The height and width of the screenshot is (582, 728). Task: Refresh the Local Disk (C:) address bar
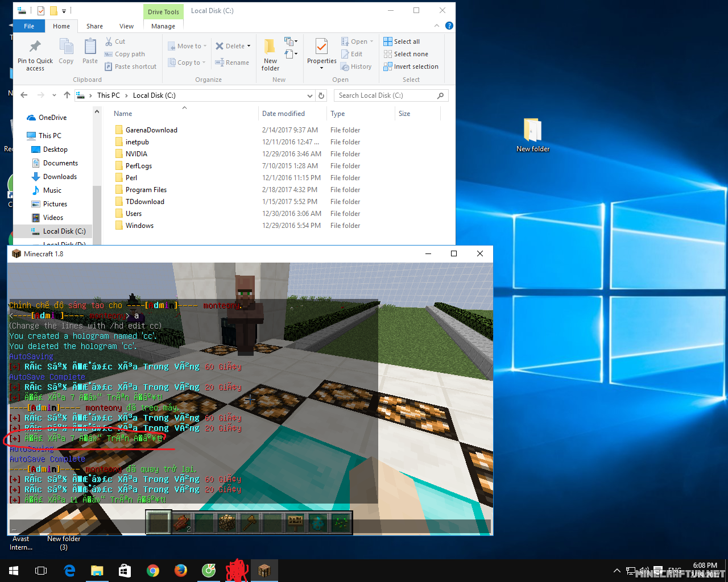click(x=321, y=95)
